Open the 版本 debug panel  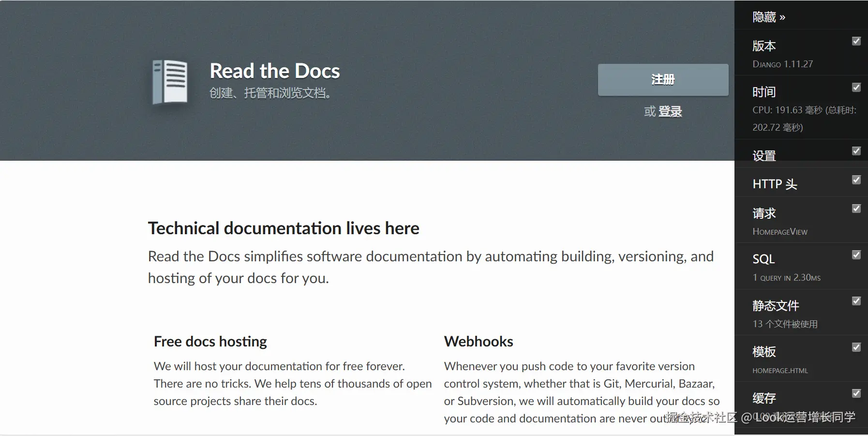tap(764, 46)
